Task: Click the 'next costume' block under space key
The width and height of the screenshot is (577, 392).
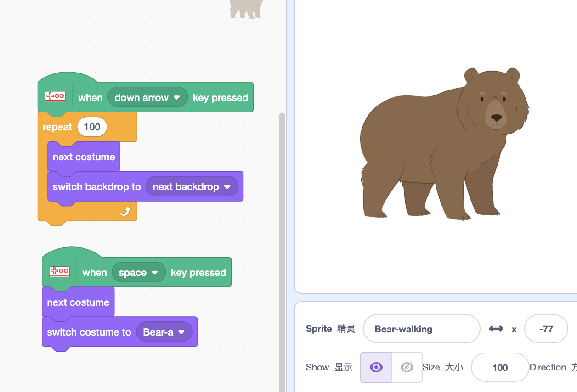Action: (x=78, y=302)
